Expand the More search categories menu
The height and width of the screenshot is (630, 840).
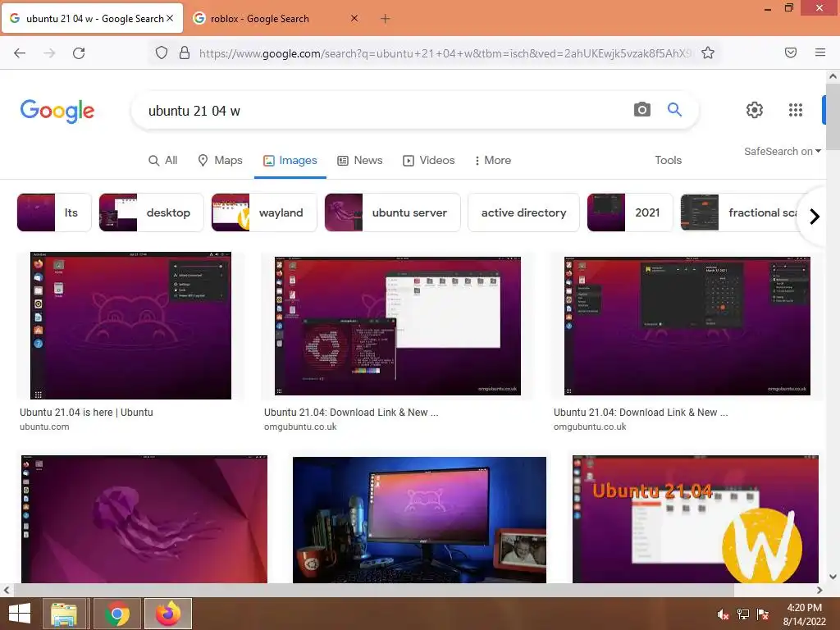(x=493, y=160)
